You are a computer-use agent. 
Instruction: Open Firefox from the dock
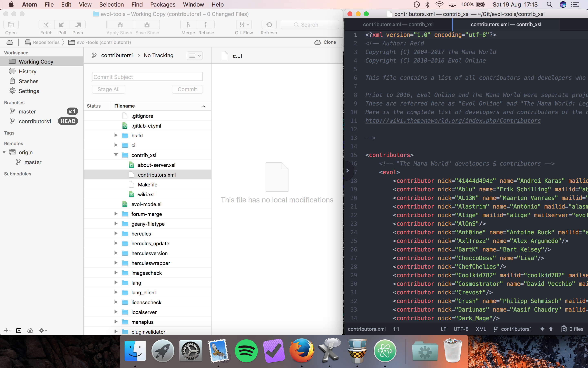click(302, 351)
